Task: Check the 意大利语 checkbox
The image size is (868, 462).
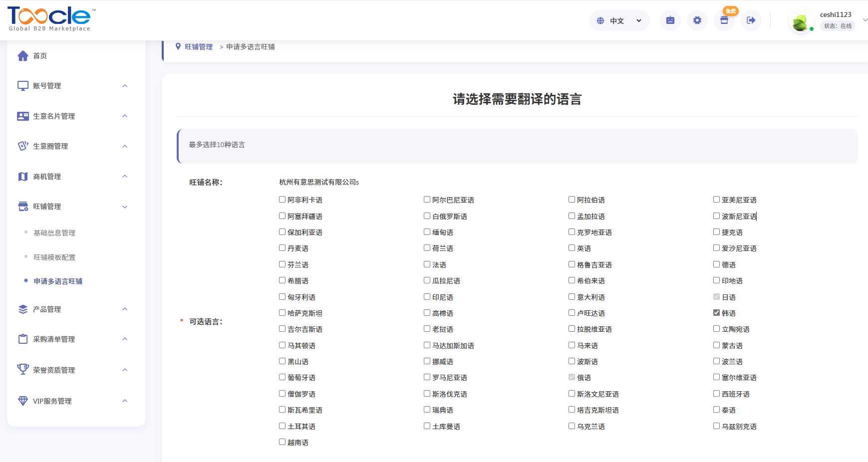Action: pos(572,297)
